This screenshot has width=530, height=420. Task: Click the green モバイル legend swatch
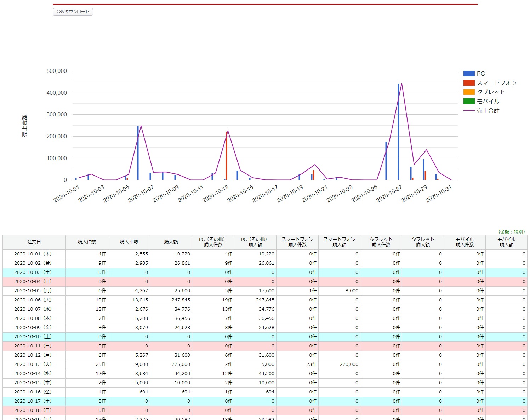469,101
